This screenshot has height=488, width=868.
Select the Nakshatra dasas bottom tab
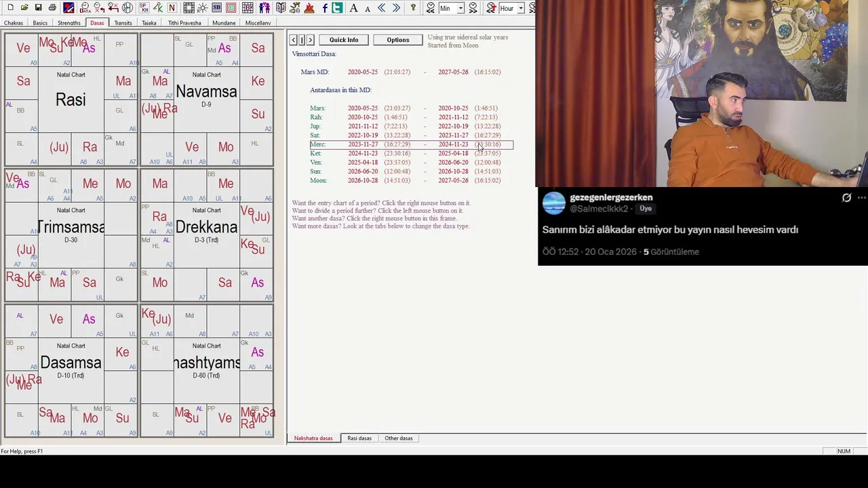coord(313,439)
